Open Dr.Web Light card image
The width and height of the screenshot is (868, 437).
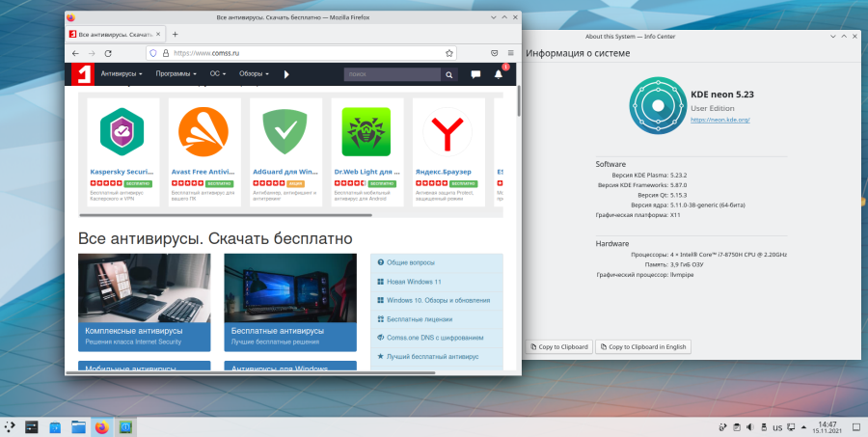point(366,132)
